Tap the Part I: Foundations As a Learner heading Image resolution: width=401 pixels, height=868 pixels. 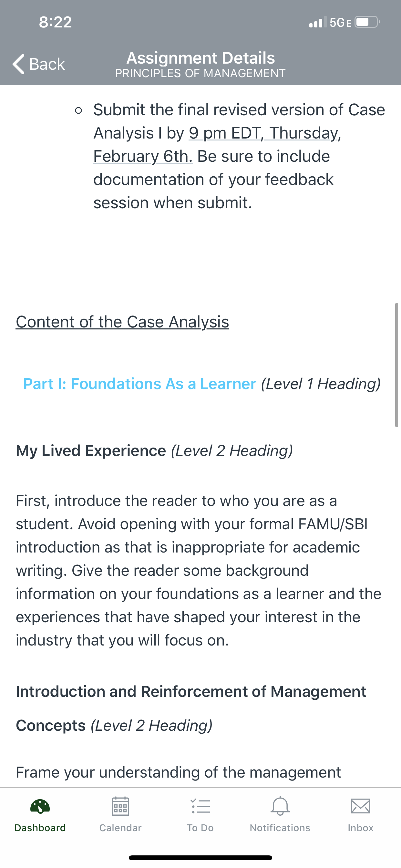click(140, 384)
